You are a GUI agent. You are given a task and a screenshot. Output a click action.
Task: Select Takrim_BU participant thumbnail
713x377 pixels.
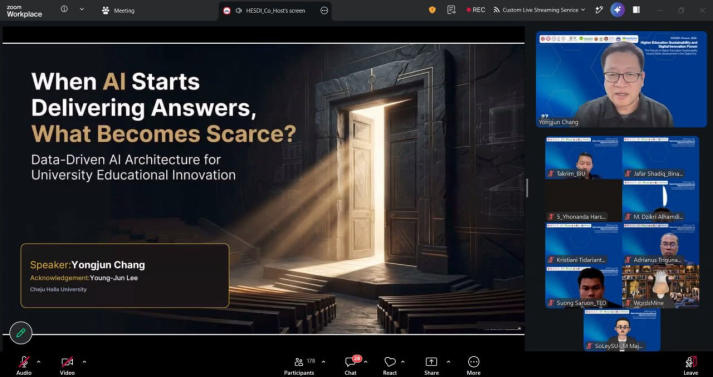pos(584,157)
